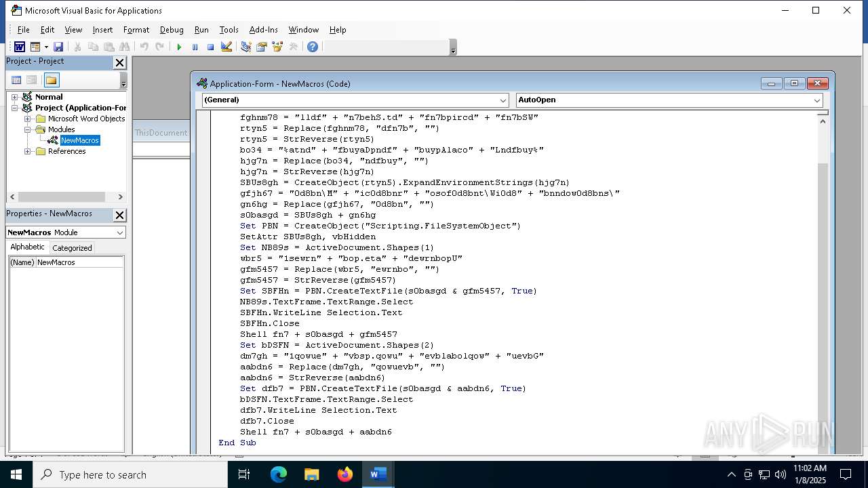Click the Windows Start button

pyautogui.click(x=16, y=474)
